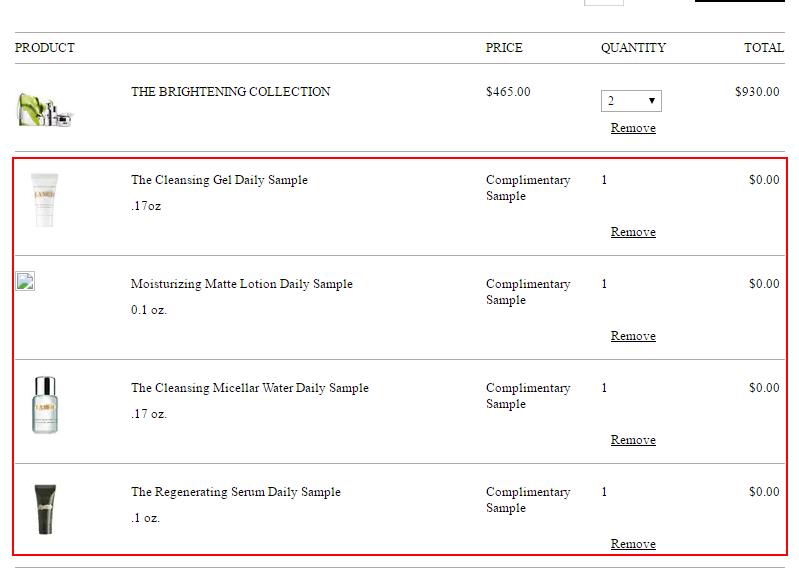Click the Cleansing Micellar Water bottle image
This screenshot has width=799, height=571.
pyautogui.click(x=45, y=405)
